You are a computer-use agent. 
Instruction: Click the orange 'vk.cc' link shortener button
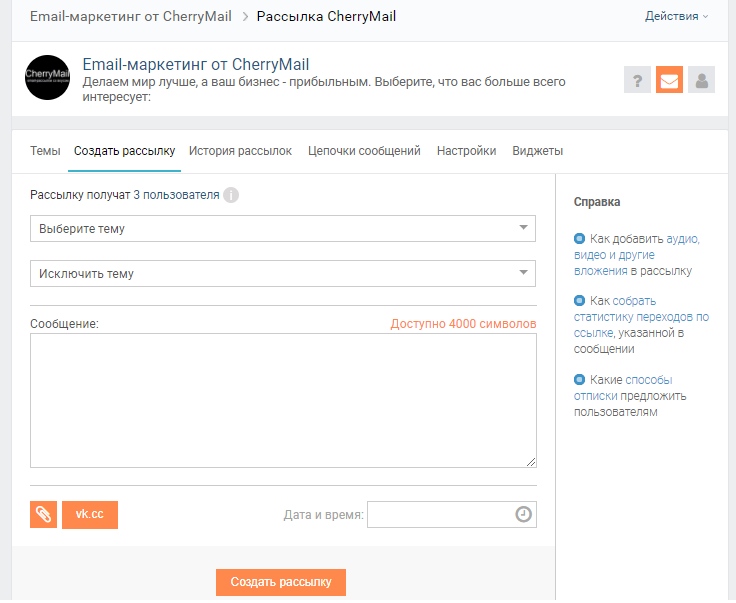point(90,515)
